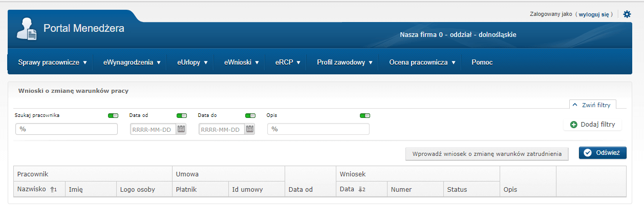644x221 pixels.
Task: Click the green plus Dodaj filtry icon
Action: point(573,125)
